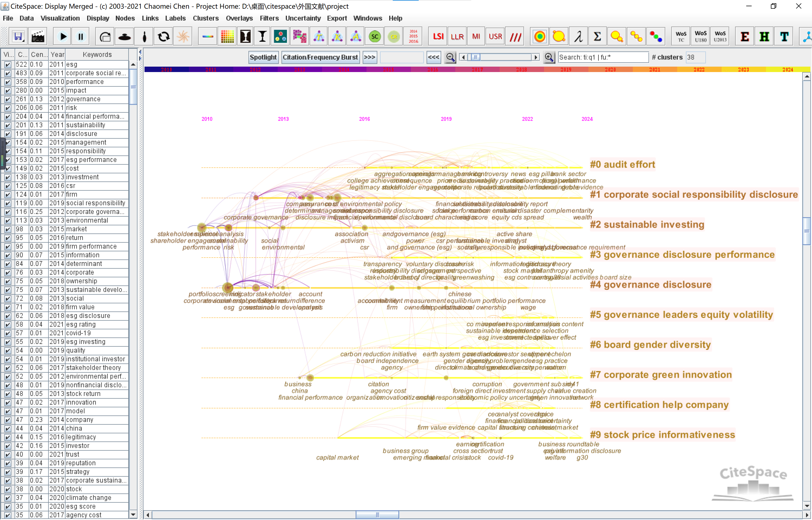Open the Uncertainty menu
Screen dimensions: 812x520
(303, 18)
